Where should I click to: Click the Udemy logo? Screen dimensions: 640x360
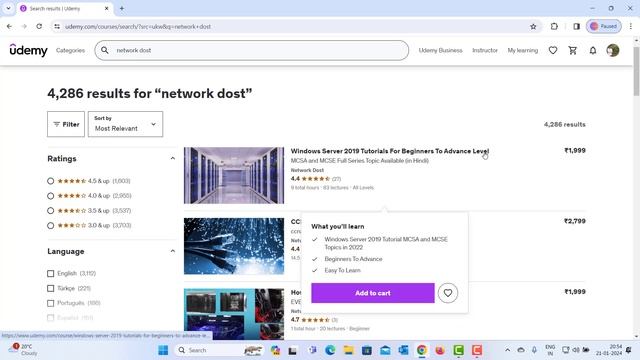click(x=28, y=50)
